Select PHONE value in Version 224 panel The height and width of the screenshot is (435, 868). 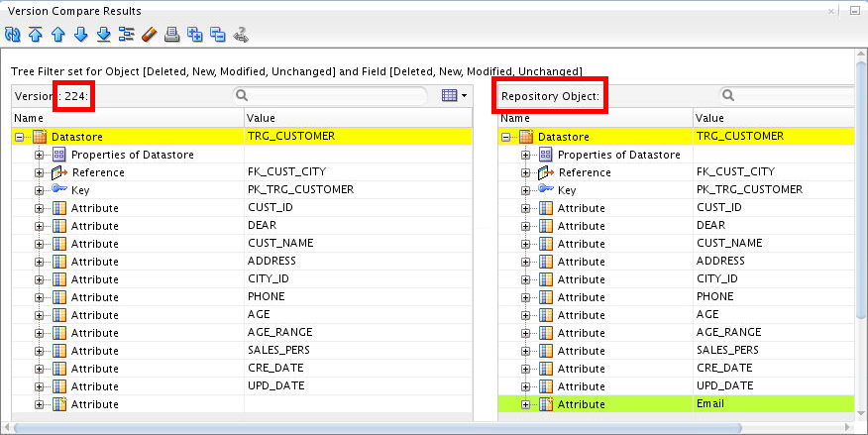point(267,296)
